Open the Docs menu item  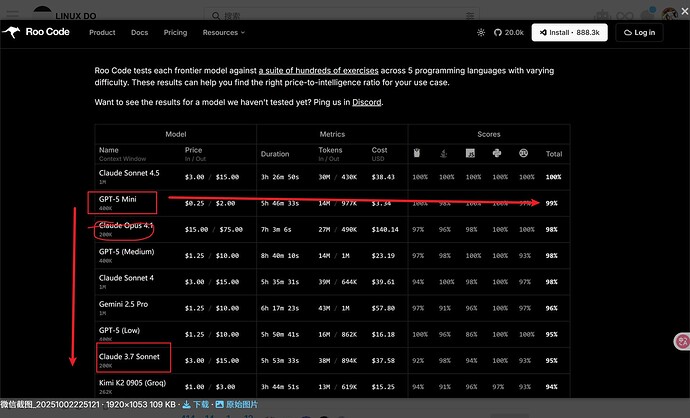[139, 33]
